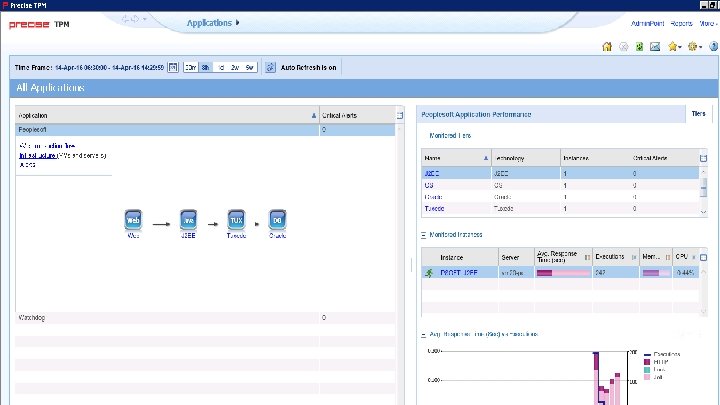Open the settings gear dropdown
The image size is (720, 405).
[695, 46]
